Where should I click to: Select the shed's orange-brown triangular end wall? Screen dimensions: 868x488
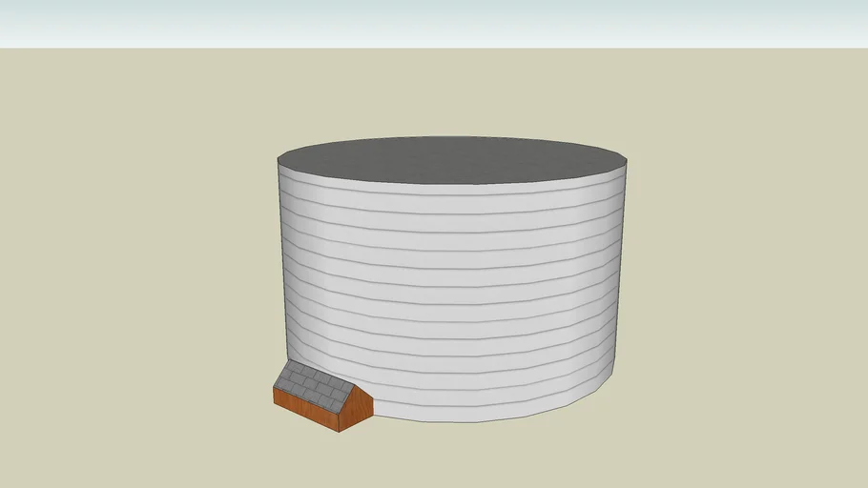[x=356, y=410]
